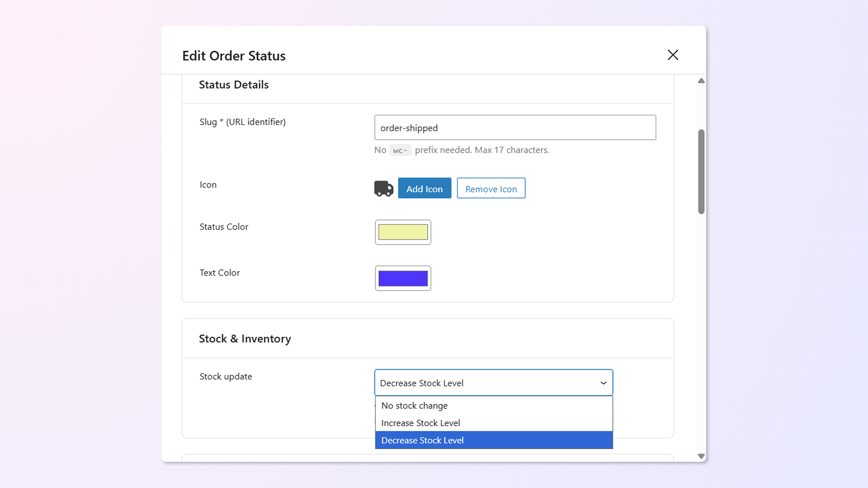The image size is (868, 488).
Task: Choose the Increase Stock Level option
Action: pyautogui.click(x=420, y=423)
